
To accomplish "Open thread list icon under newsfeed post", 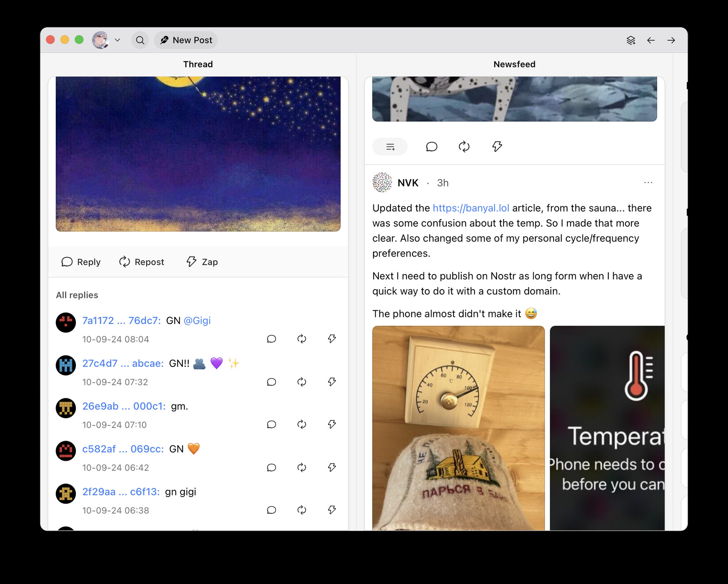I will click(390, 146).
